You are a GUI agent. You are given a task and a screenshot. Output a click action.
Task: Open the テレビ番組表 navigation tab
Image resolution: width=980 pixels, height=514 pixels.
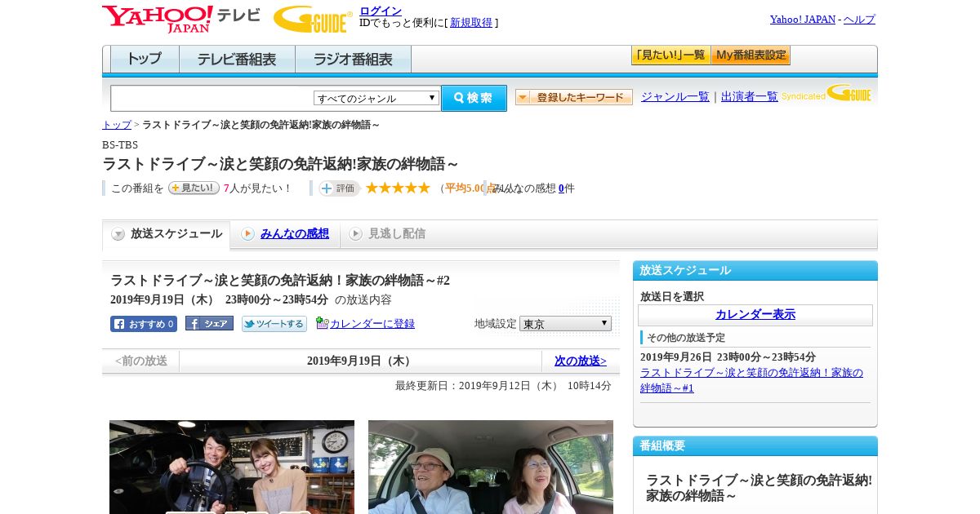[237, 60]
